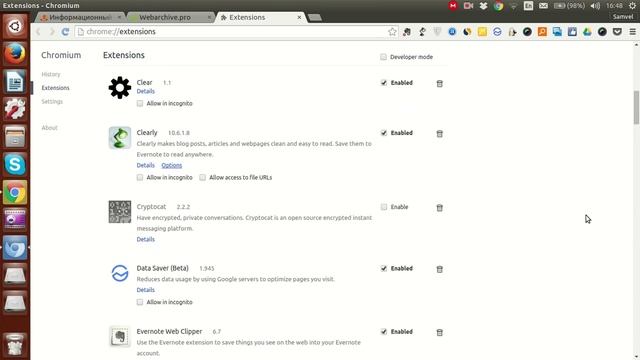Viewport: 640px width, 360px height.
Task: Click the Evernote elephant toolbar icon
Action: 407,31
